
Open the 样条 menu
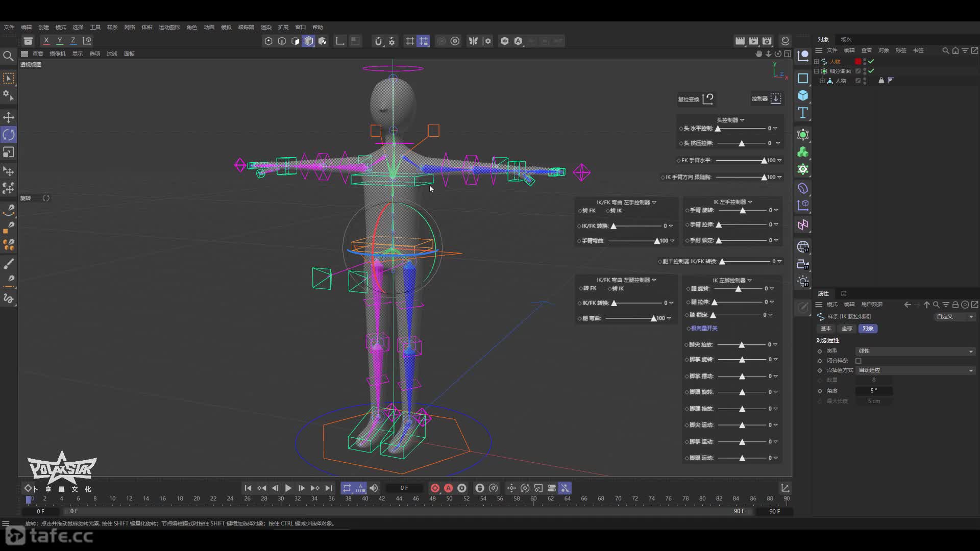pyautogui.click(x=112, y=27)
